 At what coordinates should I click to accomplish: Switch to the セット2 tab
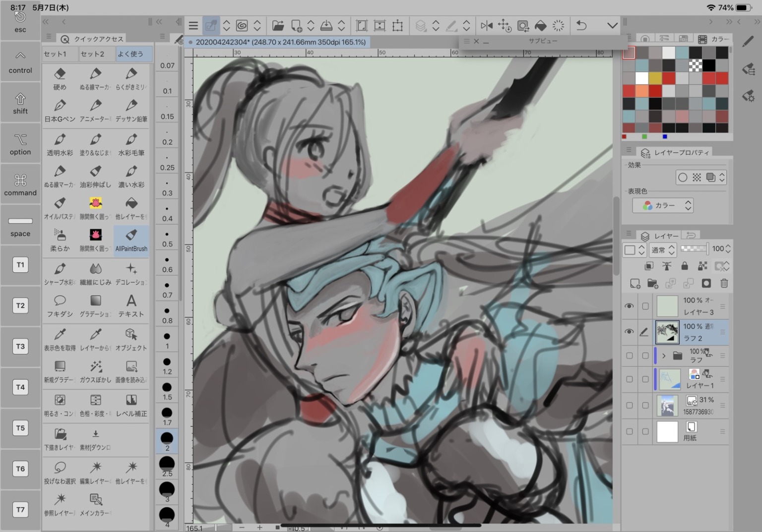pyautogui.click(x=97, y=54)
